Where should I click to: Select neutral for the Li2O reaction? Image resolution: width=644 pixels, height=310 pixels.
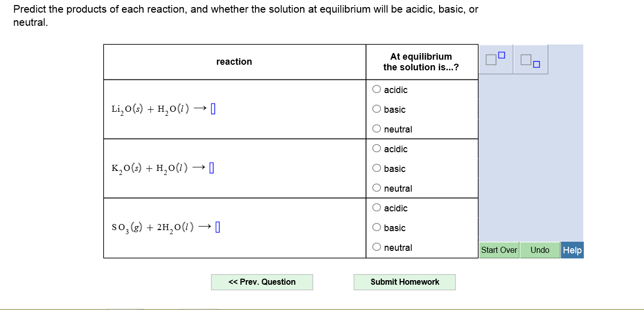pyautogui.click(x=376, y=128)
